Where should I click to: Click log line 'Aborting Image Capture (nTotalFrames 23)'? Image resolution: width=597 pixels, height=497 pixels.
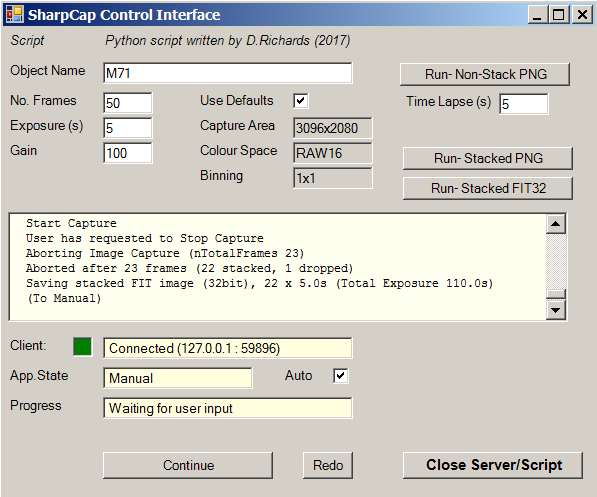coord(165,253)
